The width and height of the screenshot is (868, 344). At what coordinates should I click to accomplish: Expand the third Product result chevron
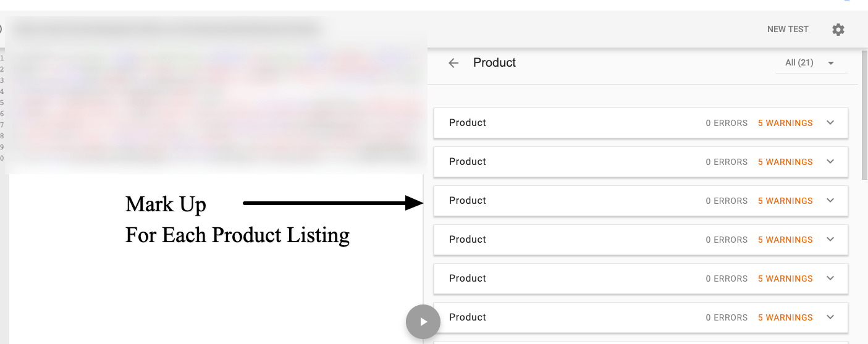coord(830,201)
